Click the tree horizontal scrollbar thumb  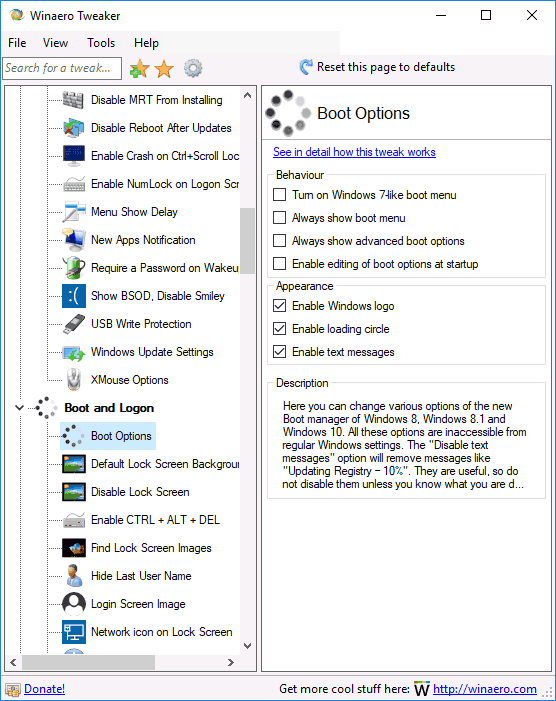(x=88, y=662)
